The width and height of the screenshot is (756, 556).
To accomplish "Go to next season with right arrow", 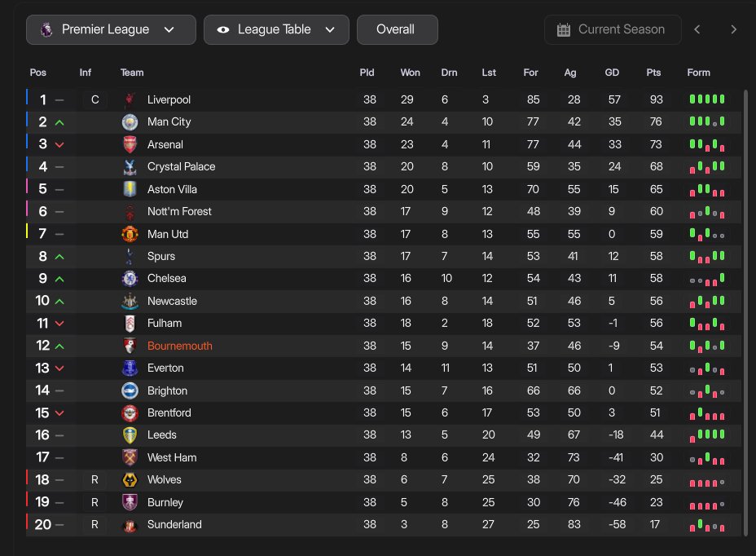I will point(733,30).
